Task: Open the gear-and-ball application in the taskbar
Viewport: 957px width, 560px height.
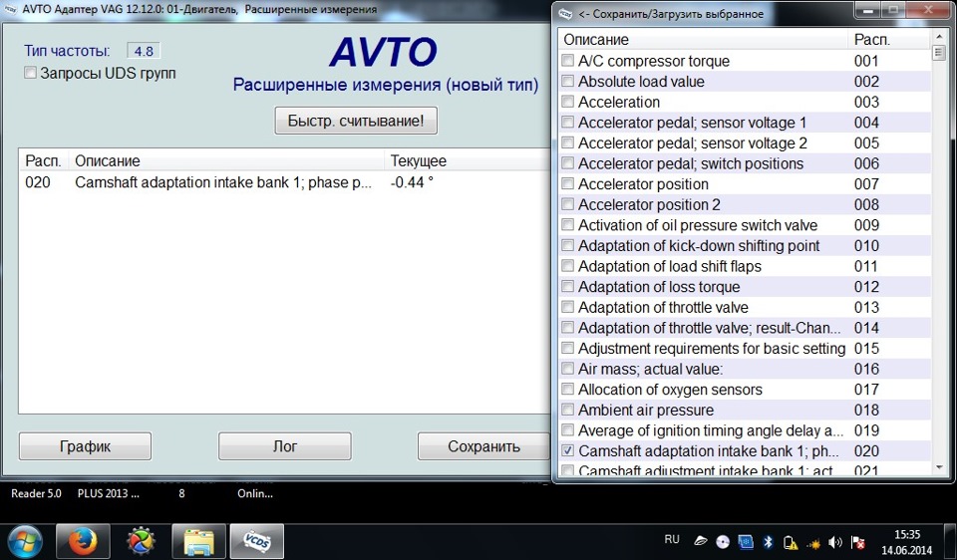Action: 141,542
